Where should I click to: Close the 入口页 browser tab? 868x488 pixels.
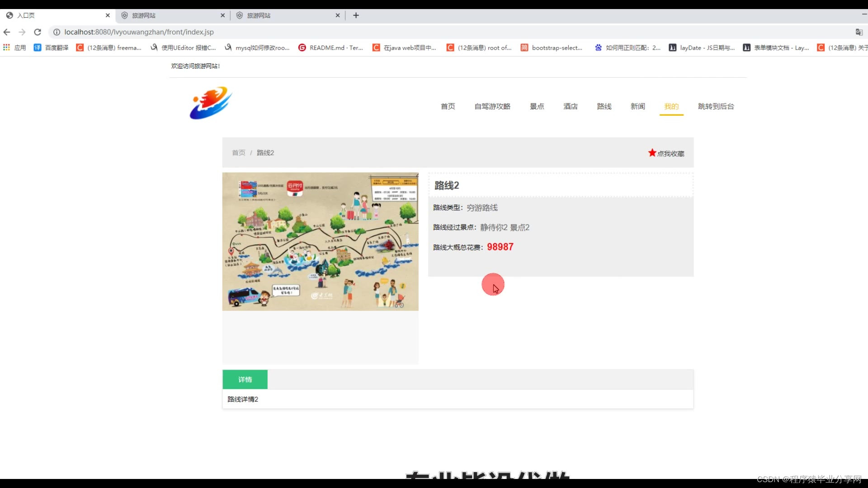[x=108, y=15]
